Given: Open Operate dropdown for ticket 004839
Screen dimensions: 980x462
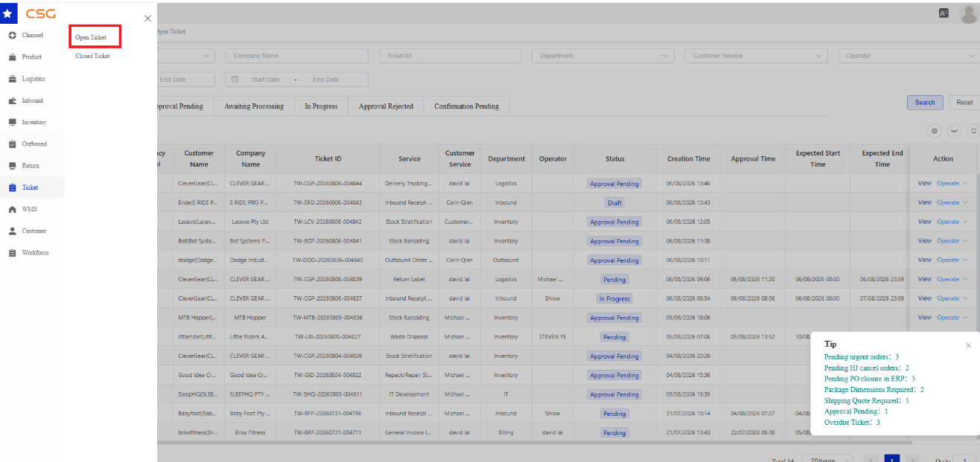Looking at the screenshot, I should [952, 279].
